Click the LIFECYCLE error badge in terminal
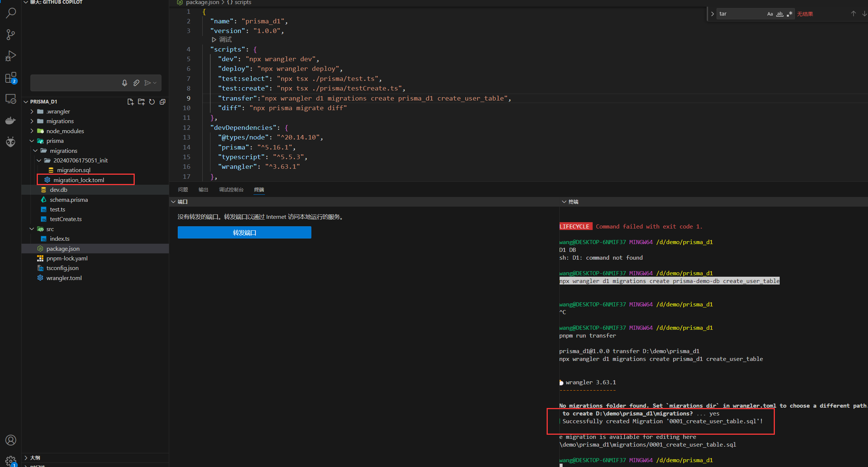 pyautogui.click(x=576, y=227)
